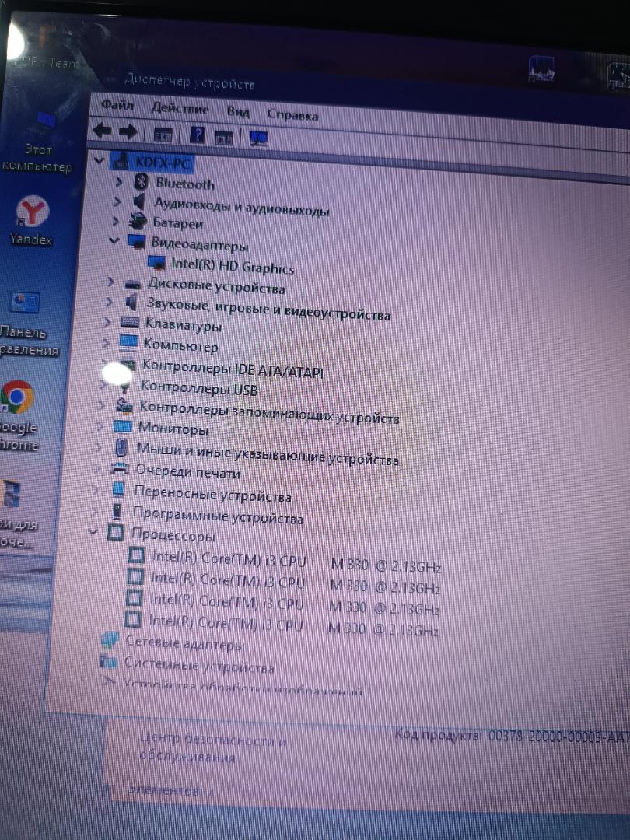Open the Действие menu

click(180, 108)
